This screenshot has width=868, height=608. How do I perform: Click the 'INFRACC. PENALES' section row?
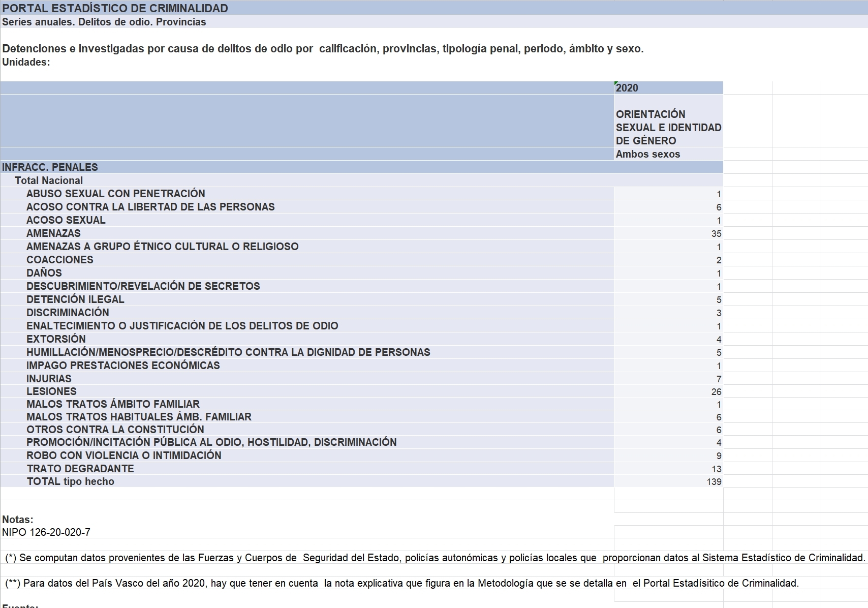50,167
